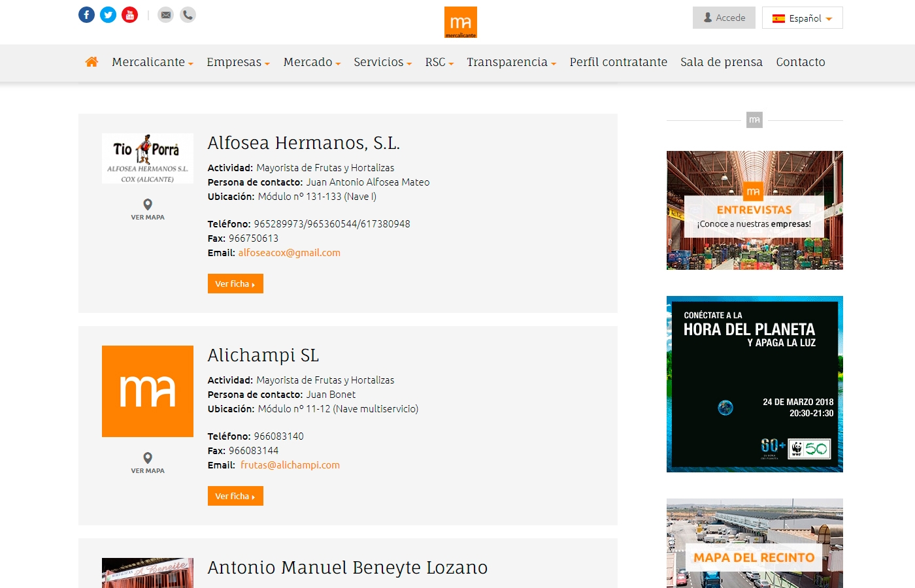Open Perfil contratante page
Screen dimensions: 915x588
click(618, 62)
